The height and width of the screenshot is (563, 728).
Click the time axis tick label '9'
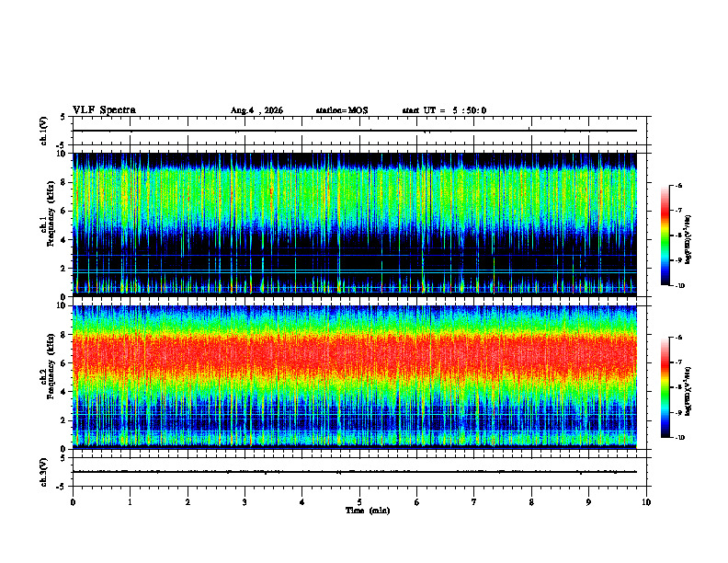pos(588,502)
